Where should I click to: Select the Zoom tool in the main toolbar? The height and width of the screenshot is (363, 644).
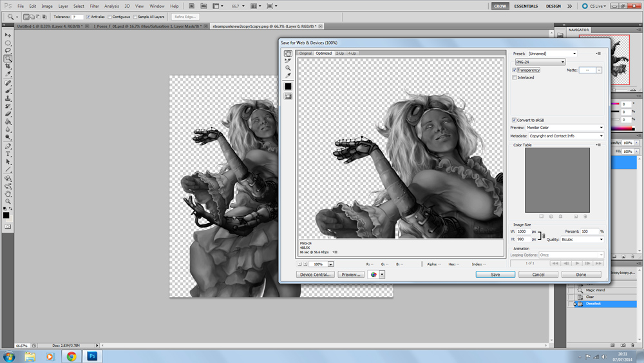click(x=8, y=202)
